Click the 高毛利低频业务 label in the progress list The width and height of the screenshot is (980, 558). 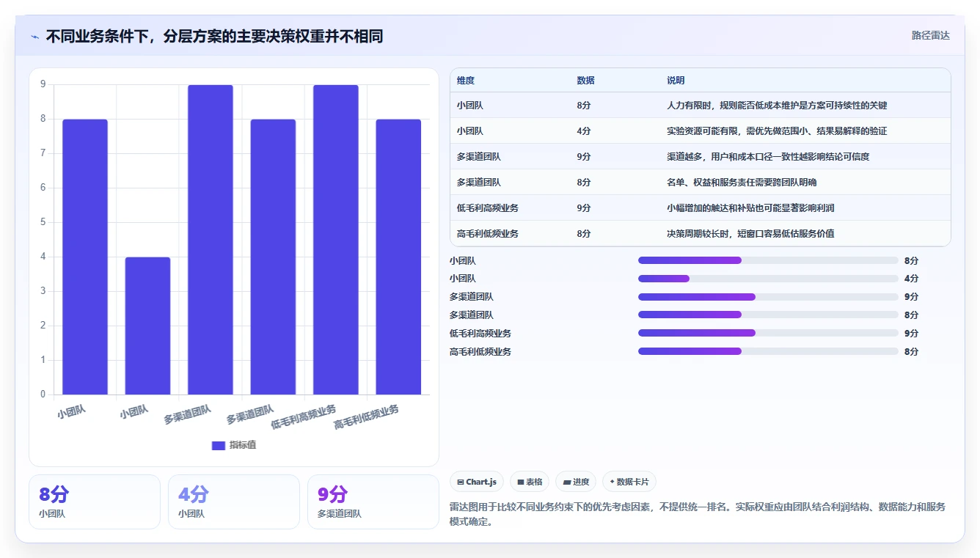pyautogui.click(x=480, y=351)
